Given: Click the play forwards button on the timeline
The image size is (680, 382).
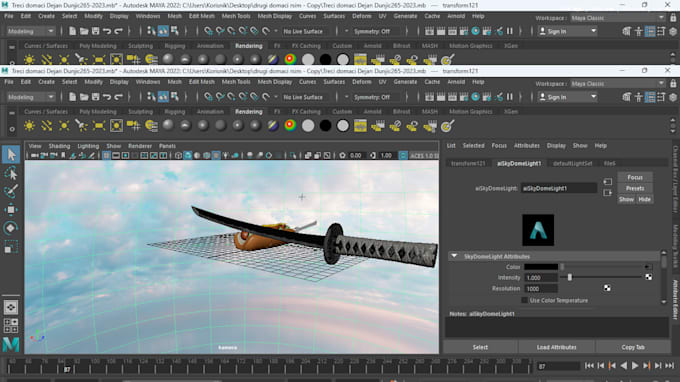Looking at the screenshot, I should click(635, 366).
